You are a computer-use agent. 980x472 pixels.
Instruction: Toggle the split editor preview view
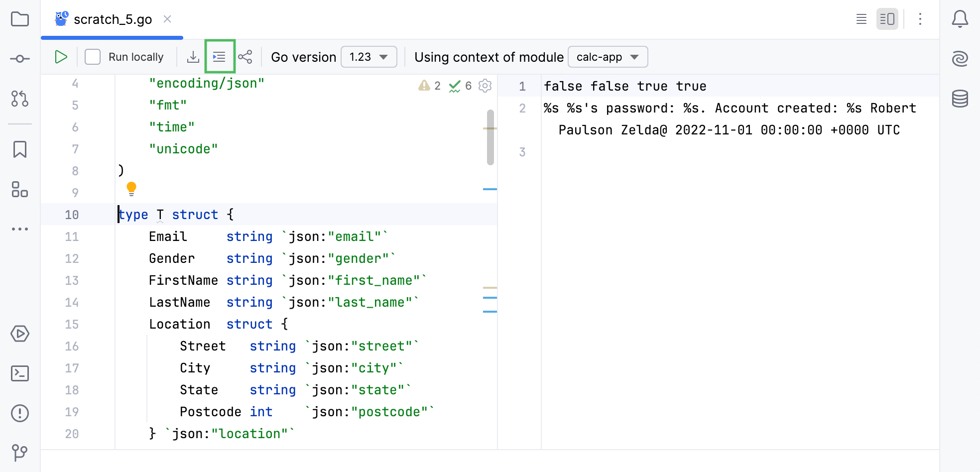[x=887, y=19]
